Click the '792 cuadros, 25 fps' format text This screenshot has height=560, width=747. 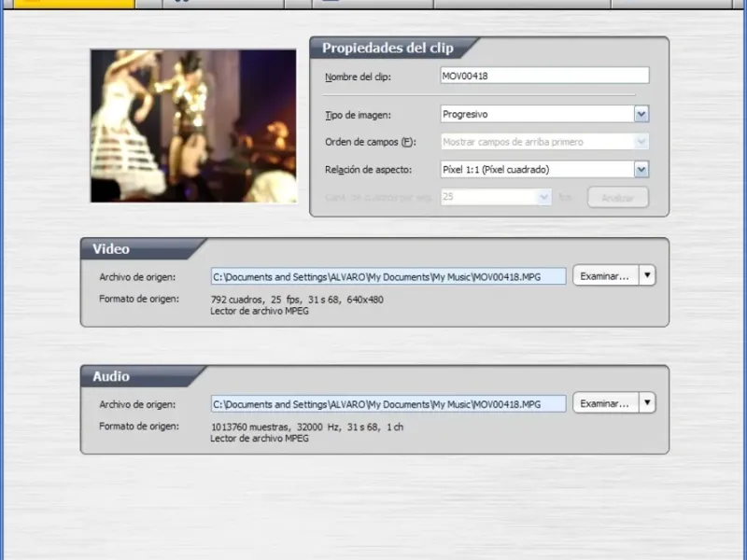(297, 300)
